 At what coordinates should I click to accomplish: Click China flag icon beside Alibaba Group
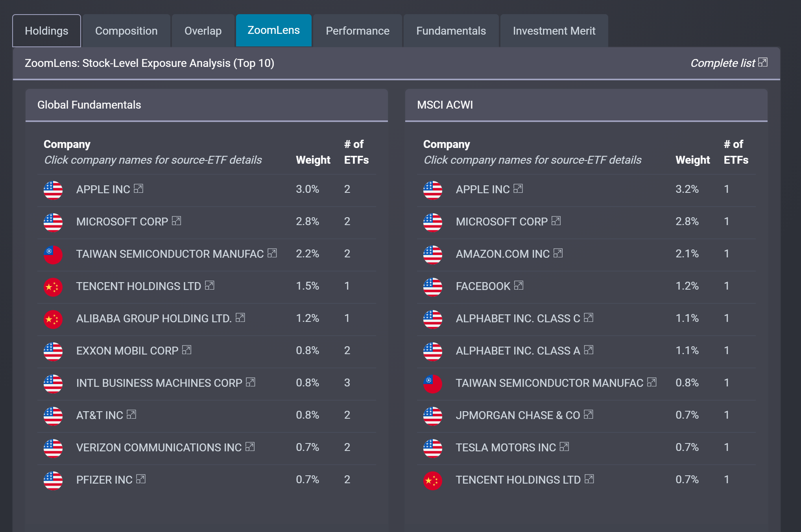[x=53, y=319]
